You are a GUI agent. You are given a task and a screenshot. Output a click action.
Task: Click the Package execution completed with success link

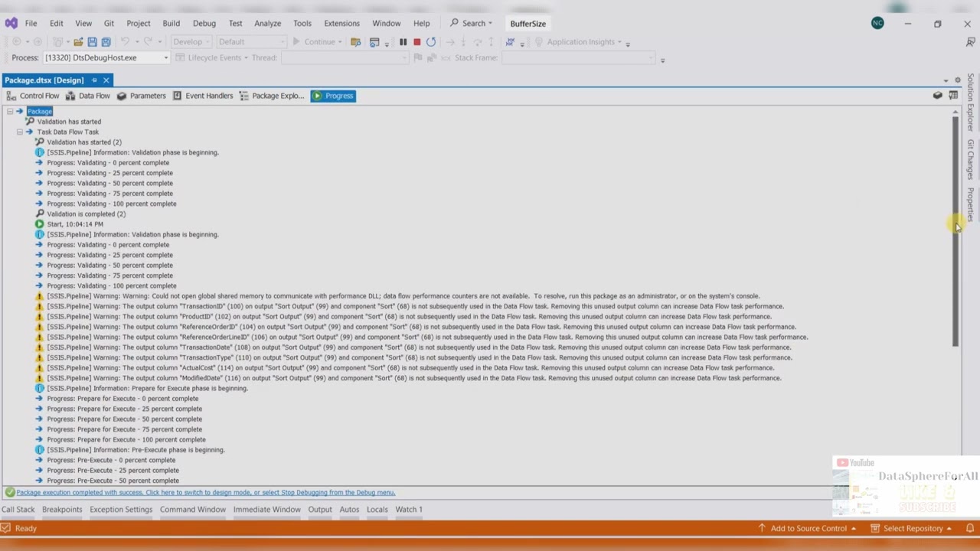(206, 493)
